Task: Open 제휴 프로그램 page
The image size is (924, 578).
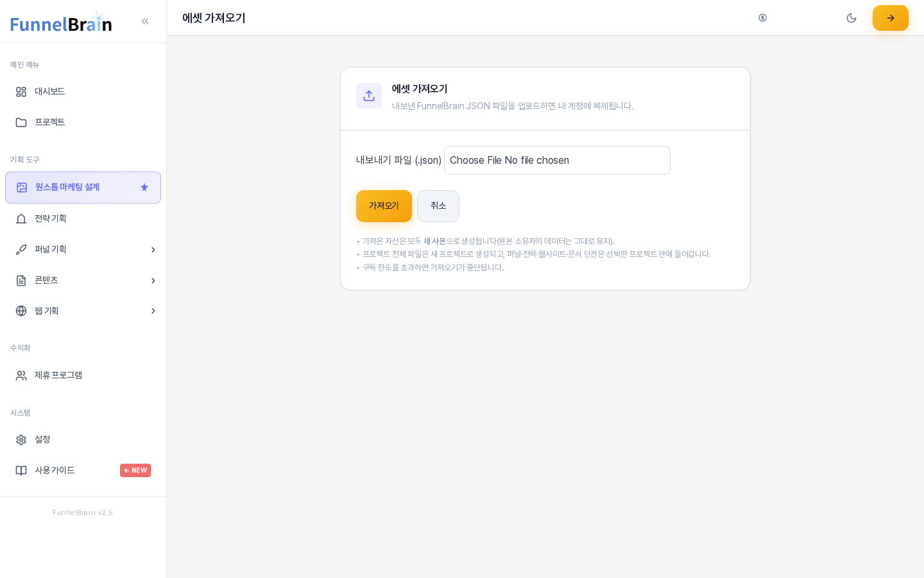Action: click(x=83, y=376)
